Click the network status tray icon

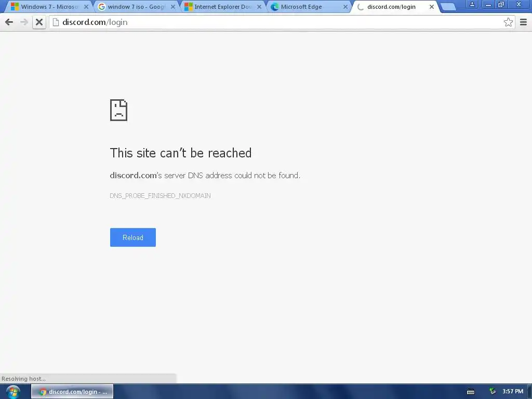[x=493, y=392]
